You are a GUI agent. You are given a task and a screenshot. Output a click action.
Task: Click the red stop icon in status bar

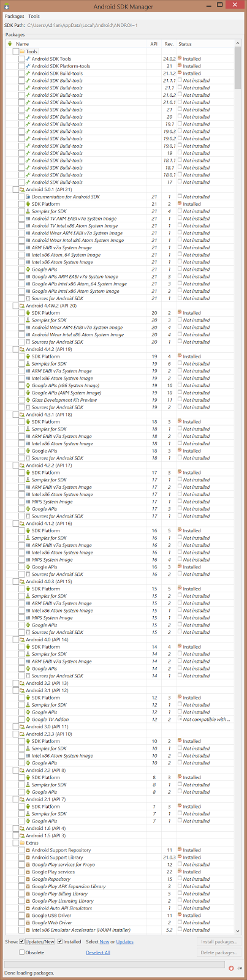pos(231,968)
